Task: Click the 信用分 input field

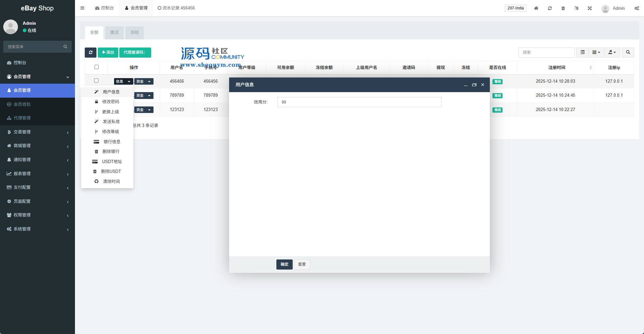Action: pos(359,102)
